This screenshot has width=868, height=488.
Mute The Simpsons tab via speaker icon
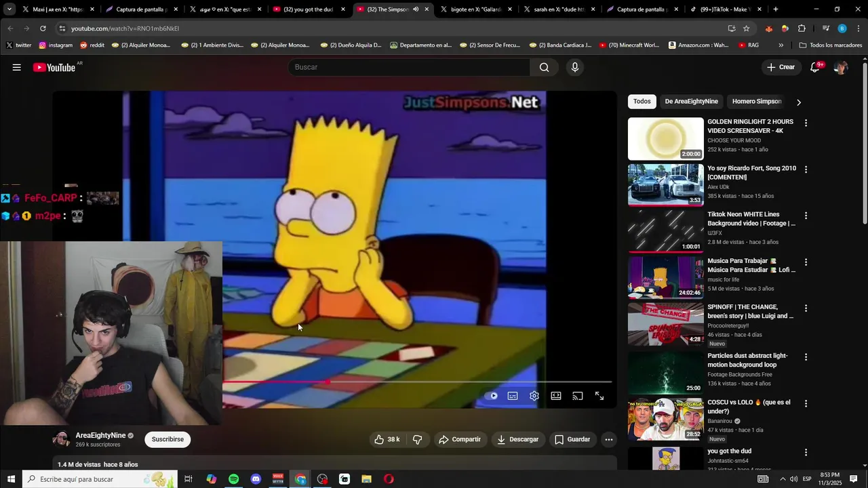coord(416,9)
